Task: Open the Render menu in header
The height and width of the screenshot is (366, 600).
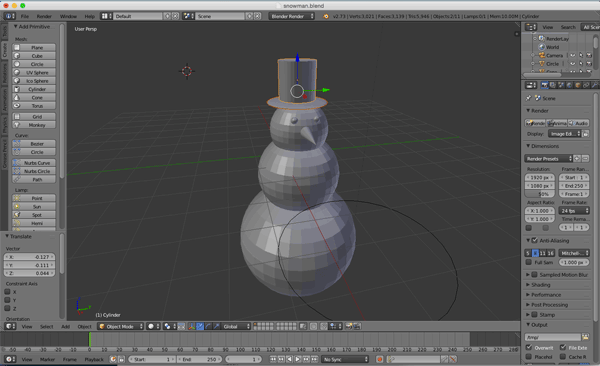Action: tap(44, 16)
